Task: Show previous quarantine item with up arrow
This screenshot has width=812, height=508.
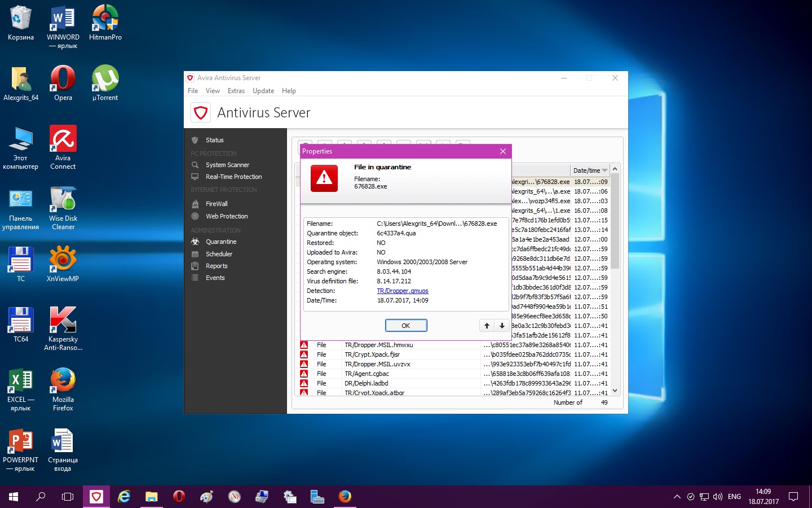Action: (487, 326)
